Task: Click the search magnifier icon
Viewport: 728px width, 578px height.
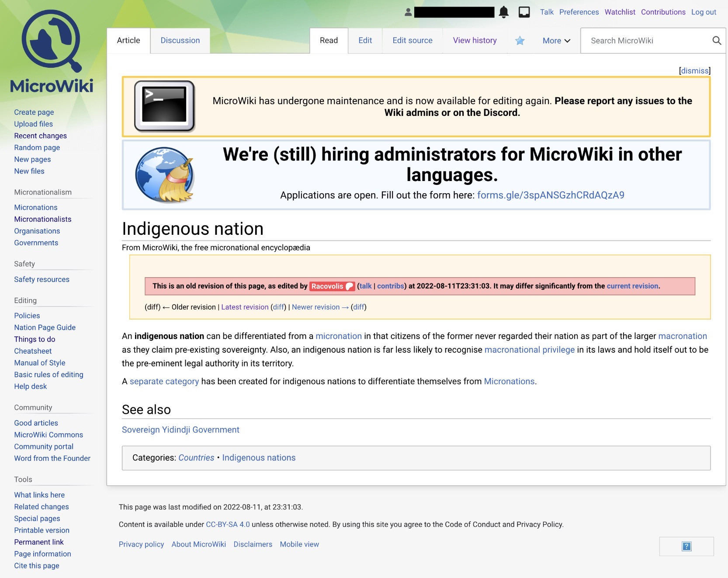Action: click(717, 41)
